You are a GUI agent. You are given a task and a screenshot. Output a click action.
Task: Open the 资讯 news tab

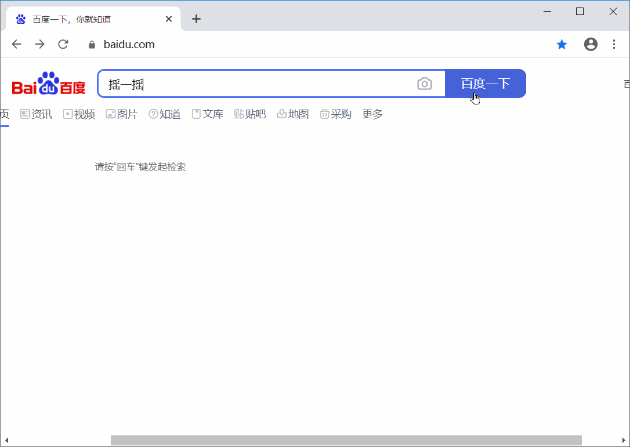[36, 114]
